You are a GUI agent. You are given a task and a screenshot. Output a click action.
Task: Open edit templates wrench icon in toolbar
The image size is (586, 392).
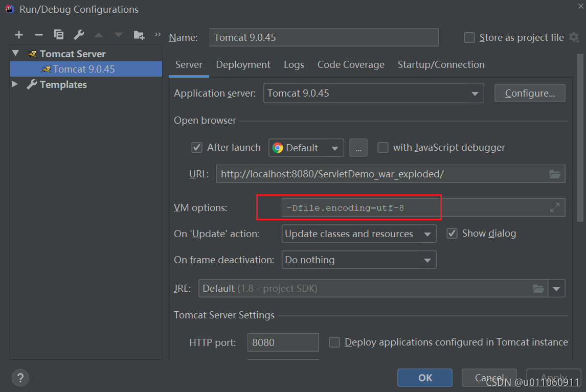click(x=78, y=35)
